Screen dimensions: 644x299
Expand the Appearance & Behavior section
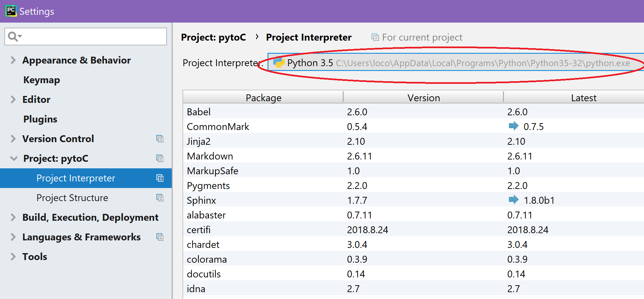click(13, 60)
